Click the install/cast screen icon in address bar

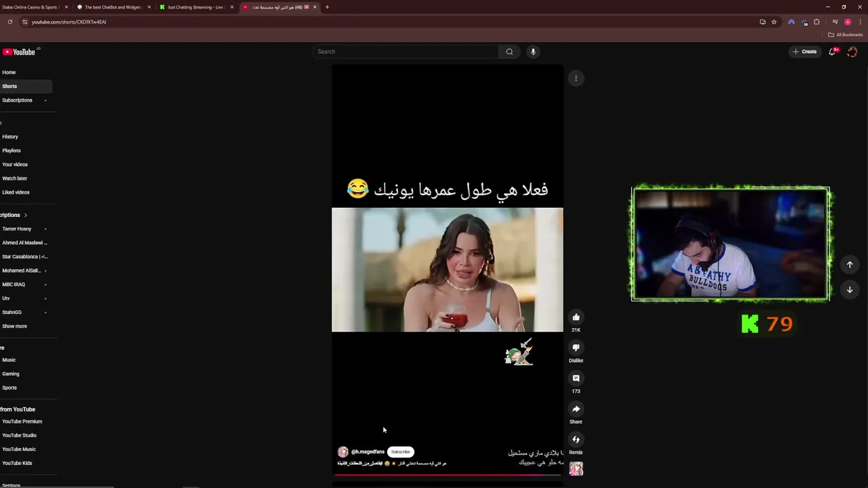763,22
